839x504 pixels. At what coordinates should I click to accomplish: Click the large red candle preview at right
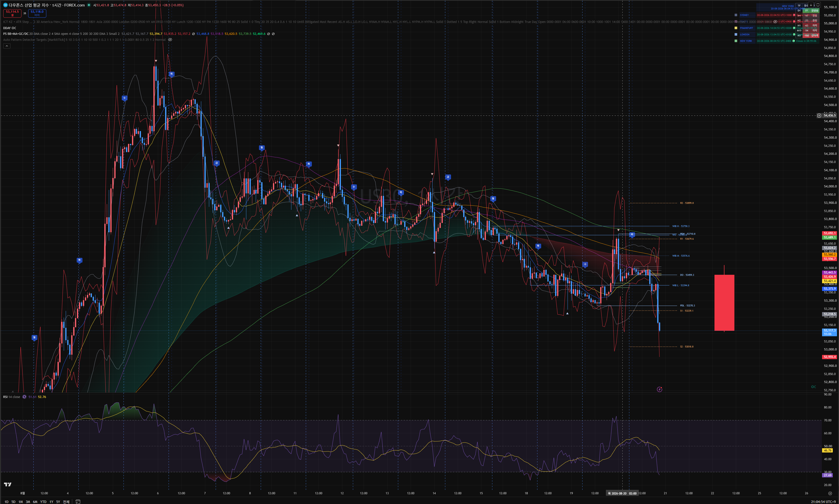pos(724,302)
